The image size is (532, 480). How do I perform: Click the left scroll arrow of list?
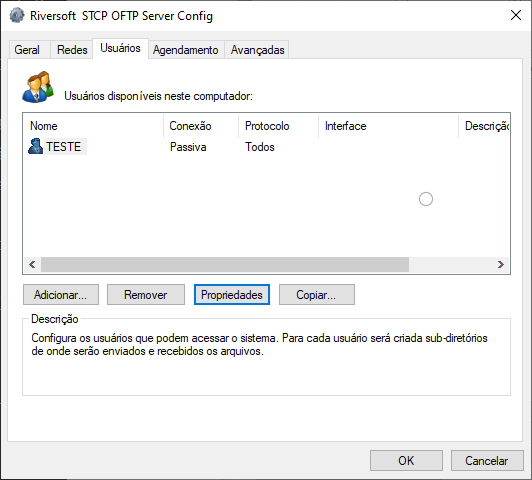click(x=32, y=265)
